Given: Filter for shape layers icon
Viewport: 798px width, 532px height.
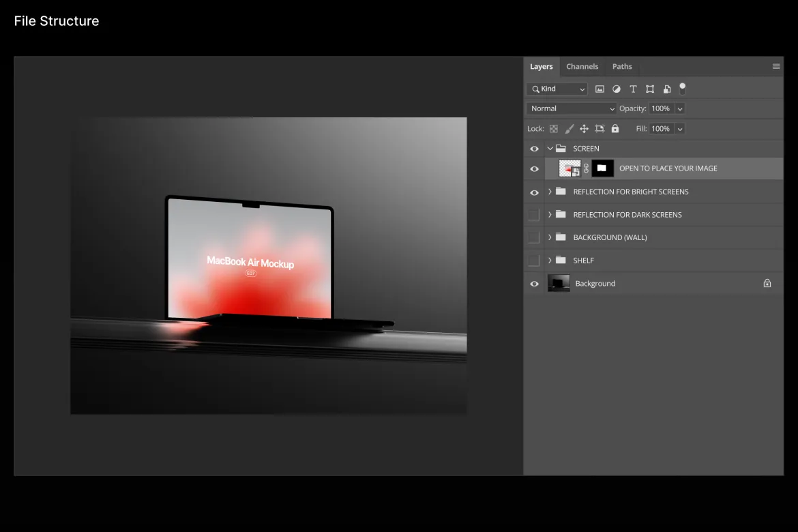Looking at the screenshot, I should 650,89.
